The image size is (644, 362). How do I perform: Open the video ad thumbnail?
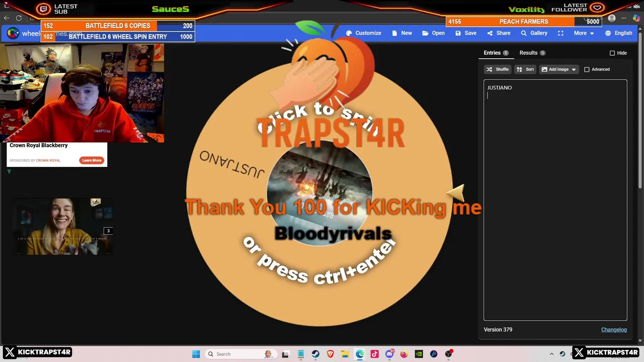click(62, 226)
